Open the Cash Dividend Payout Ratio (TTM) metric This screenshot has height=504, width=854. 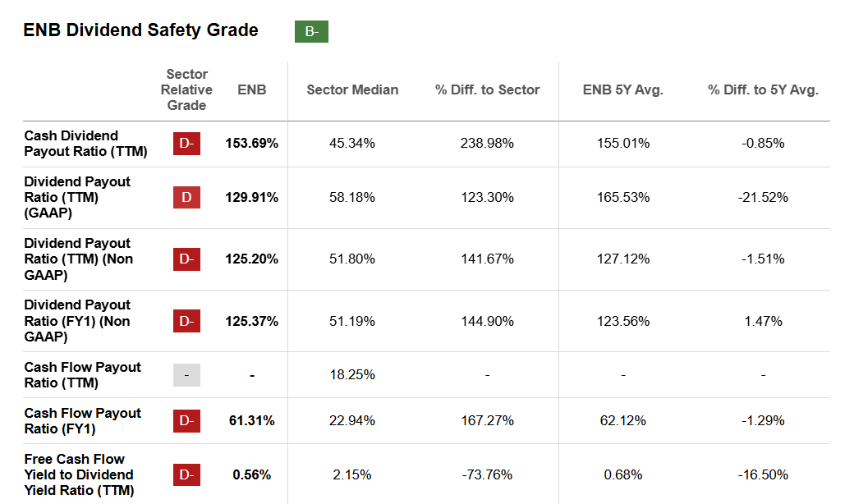[71, 144]
